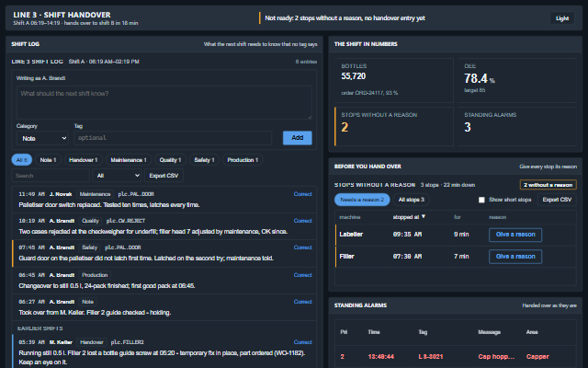Correct the 05:39 AM M. Keller entry
The image size is (588, 368).
[x=302, y=342]
